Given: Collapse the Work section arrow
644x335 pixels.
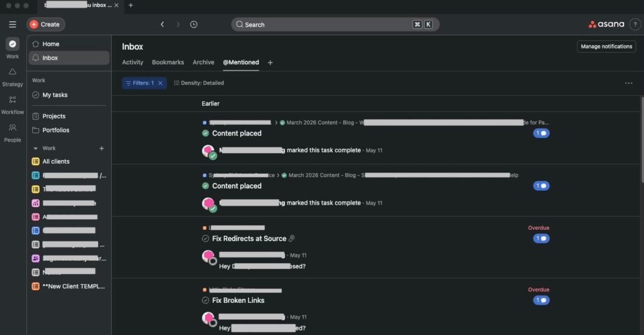Looking at the screenshot, I should [35, 149].
